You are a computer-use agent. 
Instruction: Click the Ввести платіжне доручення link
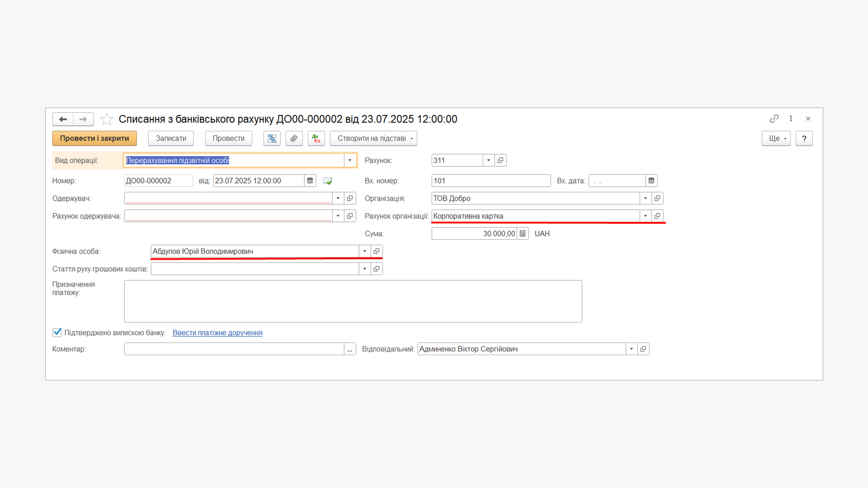[x=217, y=333]
